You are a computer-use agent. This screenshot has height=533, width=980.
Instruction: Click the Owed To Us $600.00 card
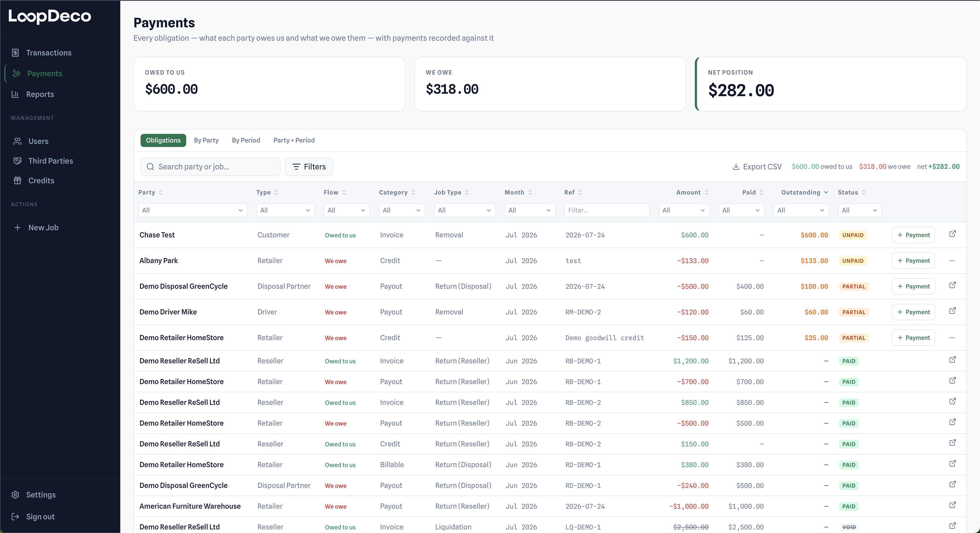[x=269, y=84]
